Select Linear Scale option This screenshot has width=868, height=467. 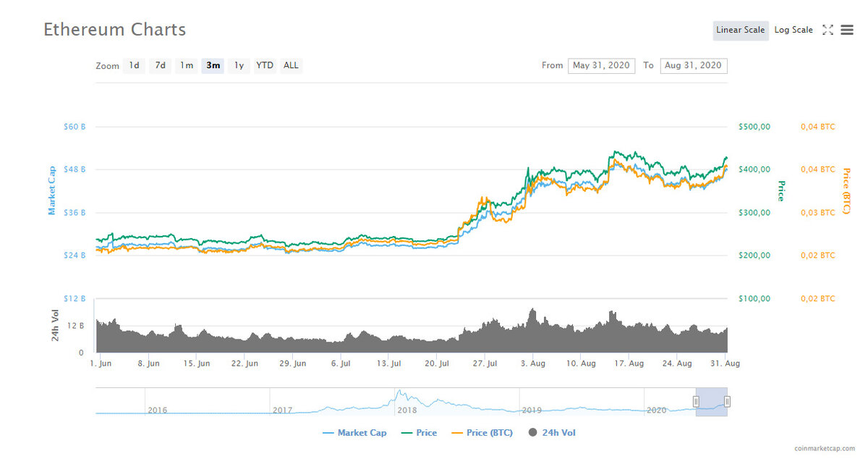740,30
